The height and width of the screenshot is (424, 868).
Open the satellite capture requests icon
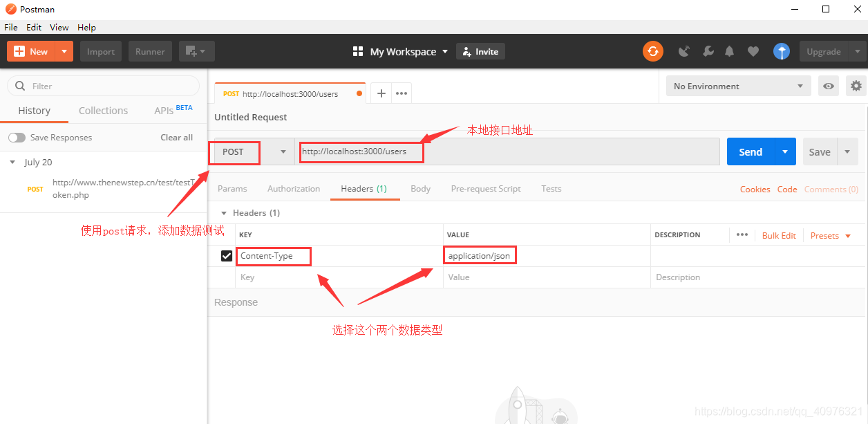point(684,51)
